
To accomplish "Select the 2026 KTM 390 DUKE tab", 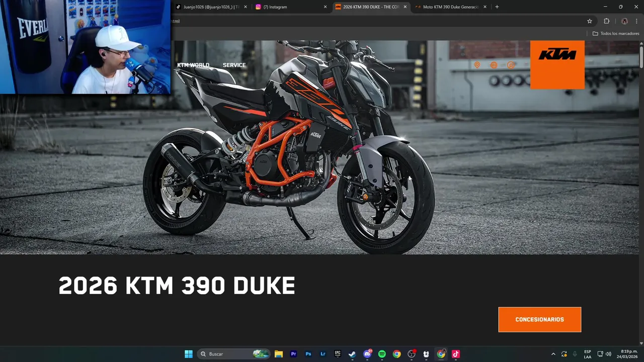I will click(371, 7).
